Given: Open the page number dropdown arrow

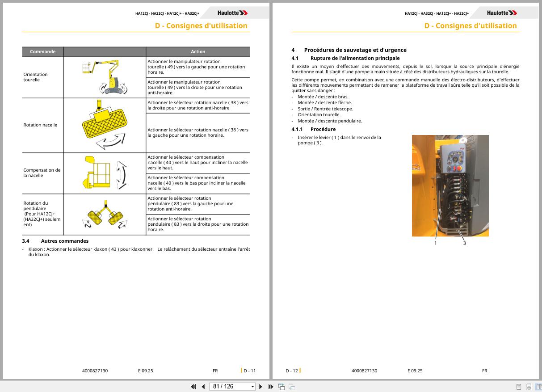Looking at the screenshot, I should pos(252,387).
